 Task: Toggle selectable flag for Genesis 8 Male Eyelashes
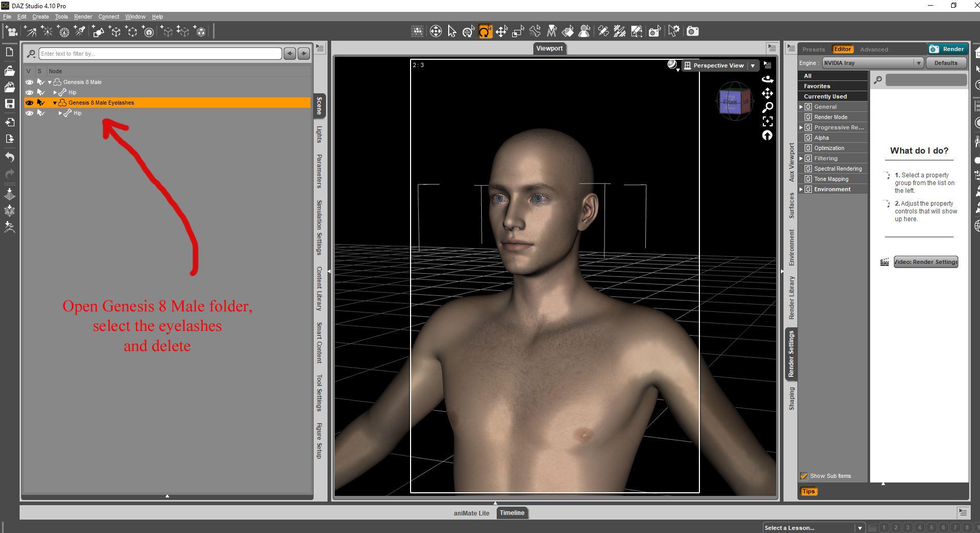click(x=41, y=103)
